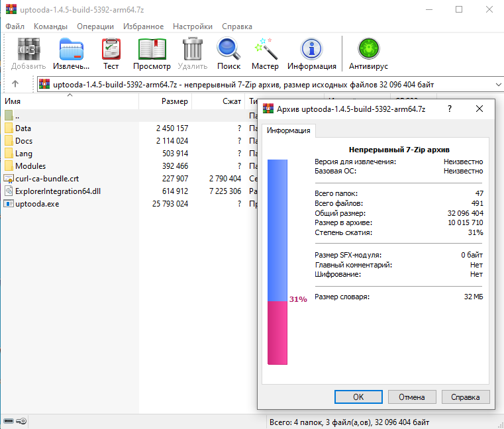Viewport: 504px width, 429px height.
Task: Click the Справка button in dialog
Action: [466, 397]
